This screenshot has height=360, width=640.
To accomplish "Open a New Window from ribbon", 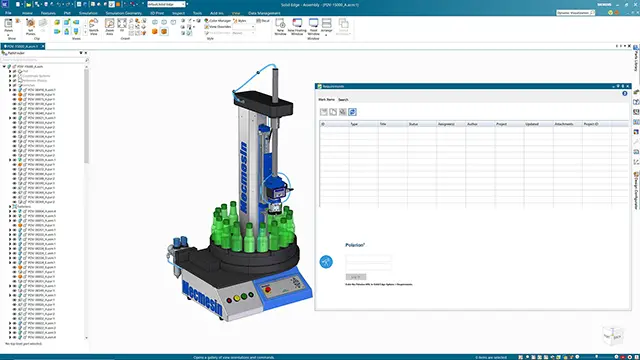I will tap(280, 27).
